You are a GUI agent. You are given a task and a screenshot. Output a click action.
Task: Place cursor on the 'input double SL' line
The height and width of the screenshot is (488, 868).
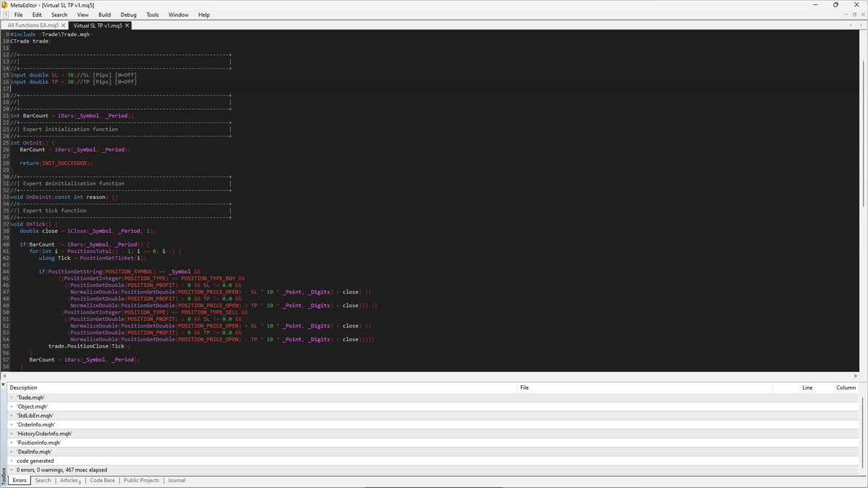tap(73, 74)
